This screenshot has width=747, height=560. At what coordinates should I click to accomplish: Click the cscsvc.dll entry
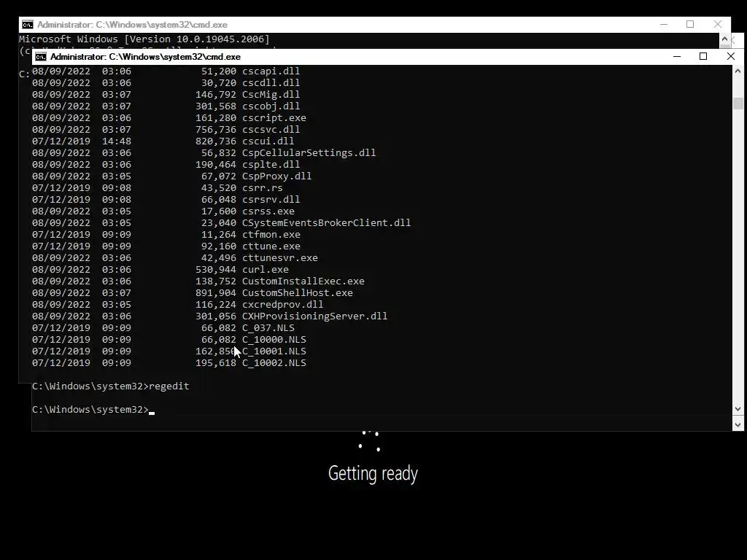[x=166, y=130]
